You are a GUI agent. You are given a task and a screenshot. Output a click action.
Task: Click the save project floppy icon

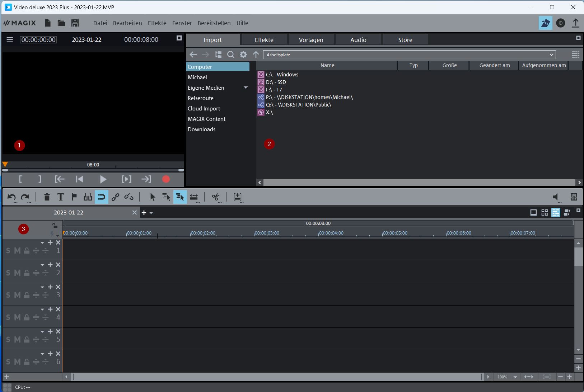75,23
